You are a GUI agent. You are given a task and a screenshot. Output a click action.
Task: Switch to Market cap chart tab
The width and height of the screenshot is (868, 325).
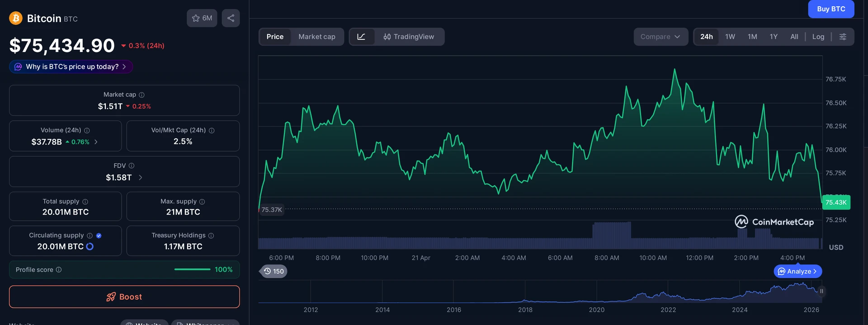click(x=317, y=37)
